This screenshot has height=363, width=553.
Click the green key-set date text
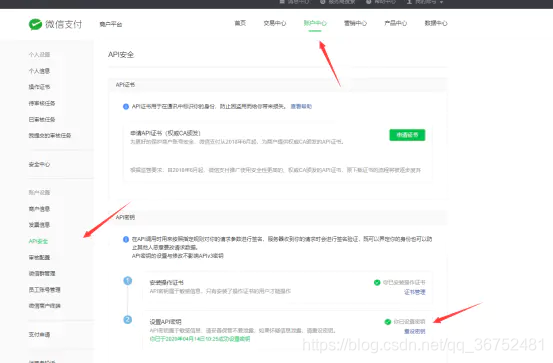[200, 339]
